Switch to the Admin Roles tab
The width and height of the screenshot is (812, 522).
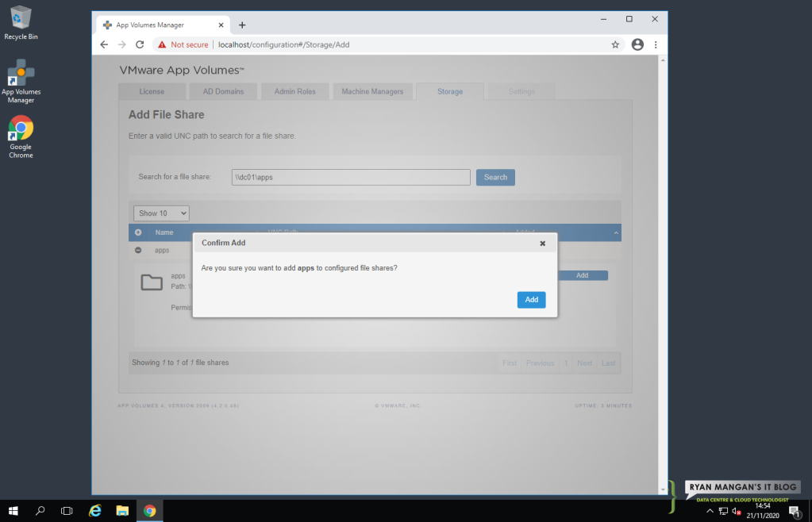[x=294, y=91]
